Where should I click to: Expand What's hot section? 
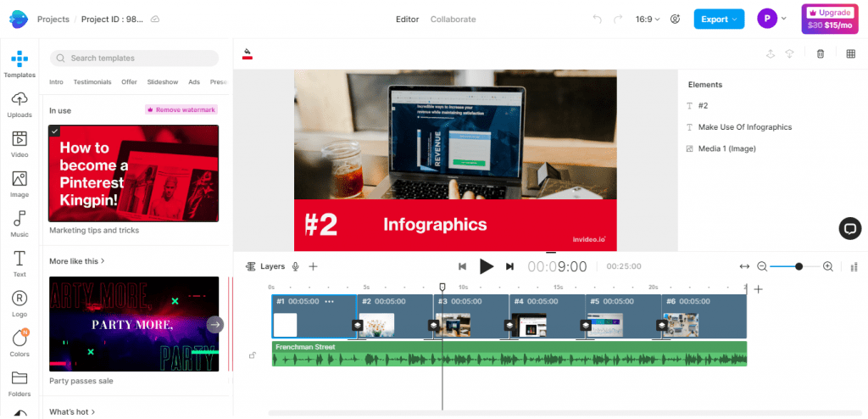(73, 412)
